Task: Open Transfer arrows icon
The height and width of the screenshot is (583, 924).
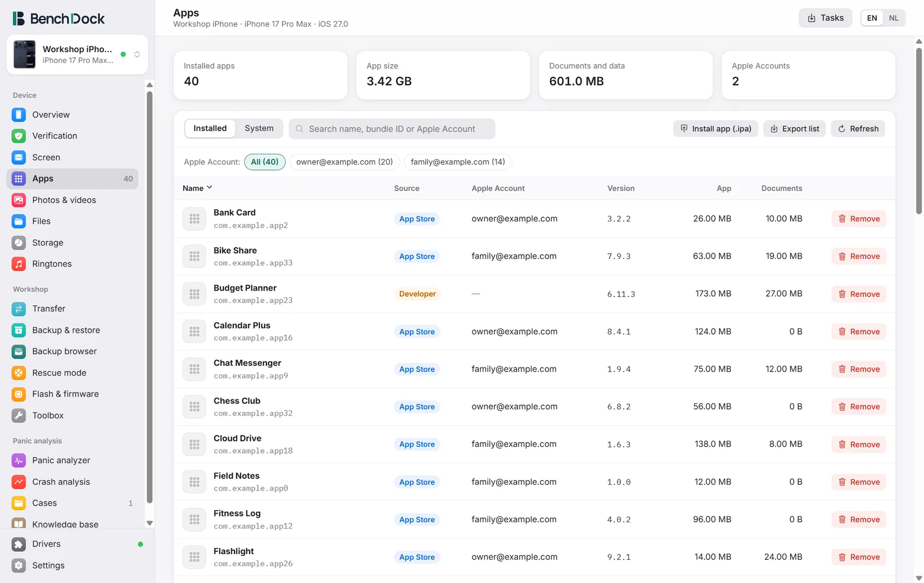Action: coord(19,309)
